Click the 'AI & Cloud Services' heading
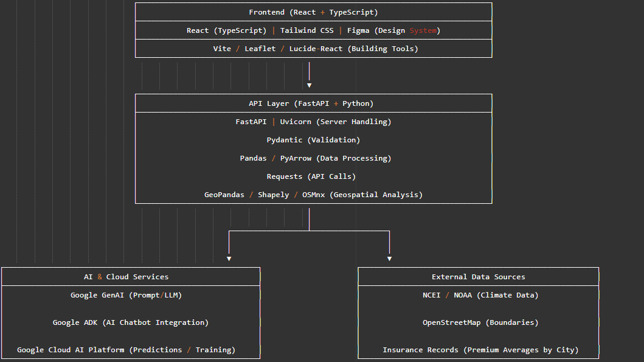This screenshot has height=362, width=644. [126, 277]
